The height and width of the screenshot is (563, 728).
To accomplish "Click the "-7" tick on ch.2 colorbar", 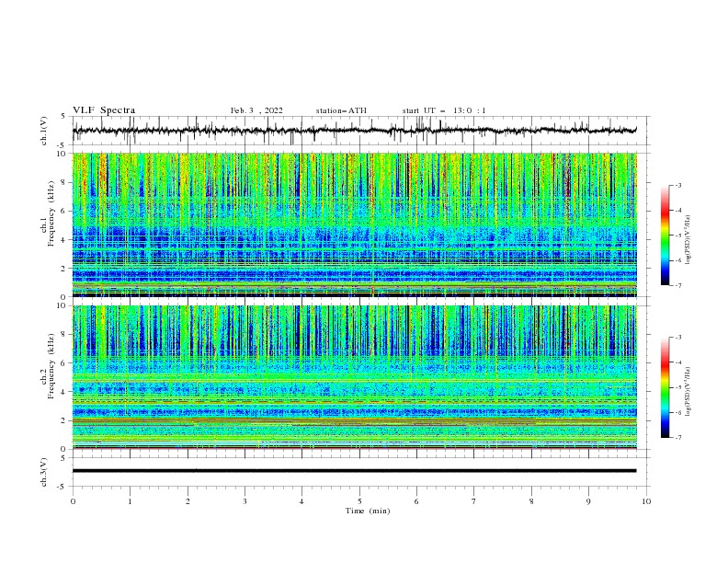I will click(677, 437).
